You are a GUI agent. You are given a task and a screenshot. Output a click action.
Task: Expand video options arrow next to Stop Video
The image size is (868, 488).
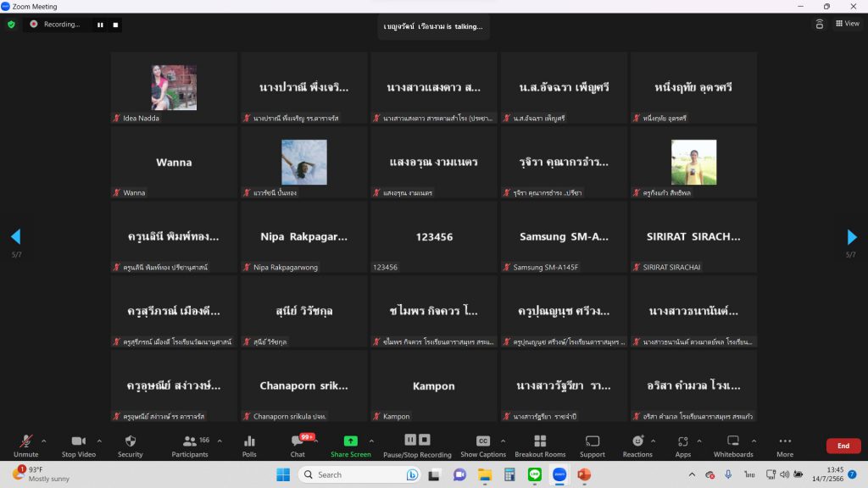(99, 441)
